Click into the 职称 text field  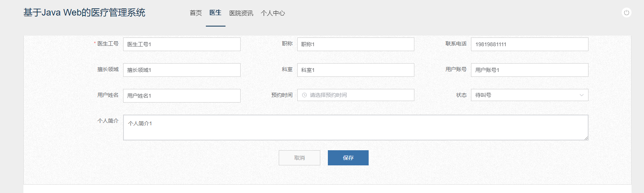[x=355, y=44]
